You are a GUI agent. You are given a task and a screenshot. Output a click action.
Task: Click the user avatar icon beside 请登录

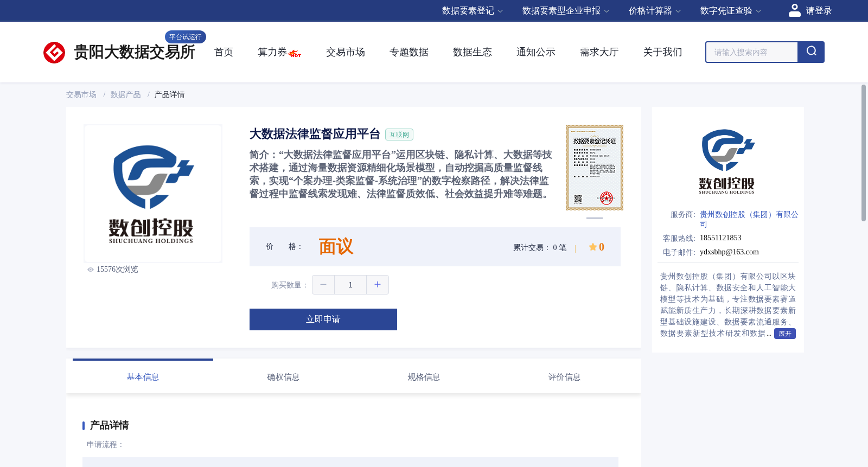point(794,10)
